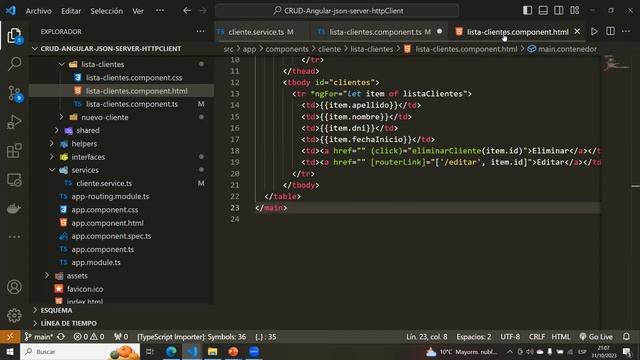Go forward in navigation history
The height and width of the screenshot is (360, 640).
203,11
